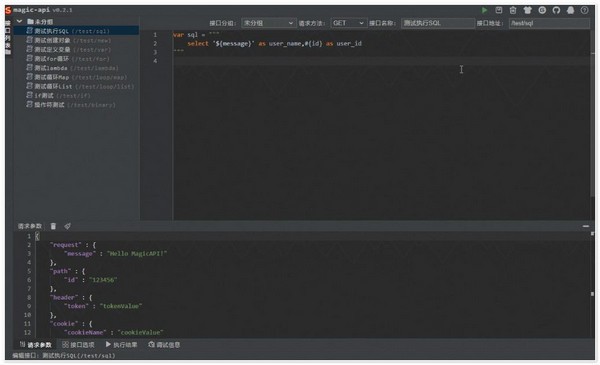Open help via question mark icon
Viewport: 600px width, 365px height.
[584, 10]
